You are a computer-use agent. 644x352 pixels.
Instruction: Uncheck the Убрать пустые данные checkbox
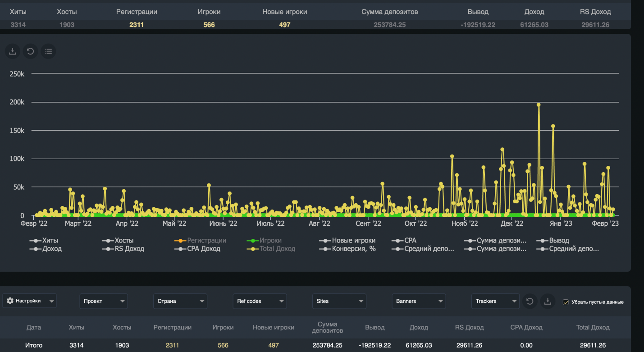pos(566,302)
